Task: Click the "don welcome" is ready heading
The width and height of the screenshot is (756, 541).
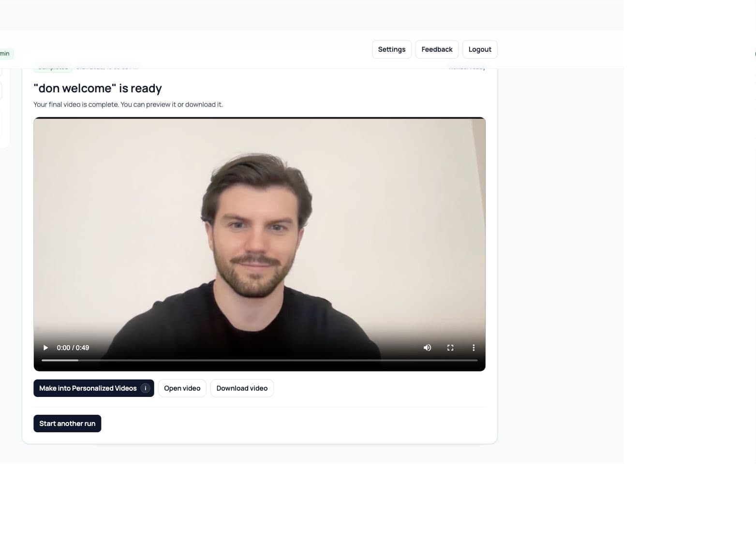Action: [x=98, y=88]
